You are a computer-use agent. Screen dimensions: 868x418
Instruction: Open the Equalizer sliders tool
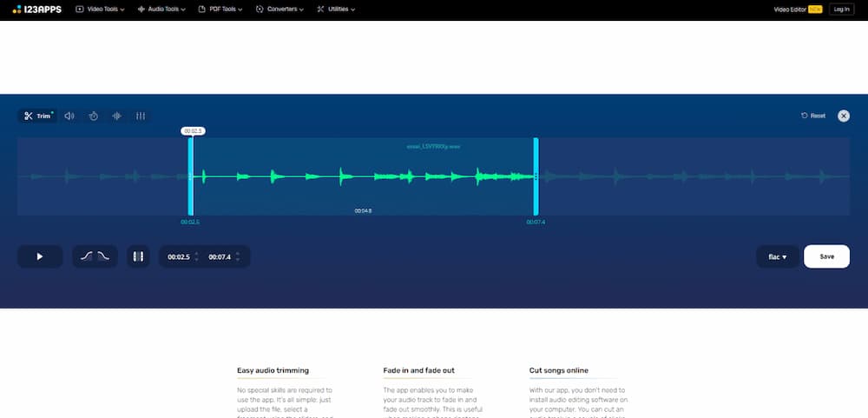click(x=141, y=116)
